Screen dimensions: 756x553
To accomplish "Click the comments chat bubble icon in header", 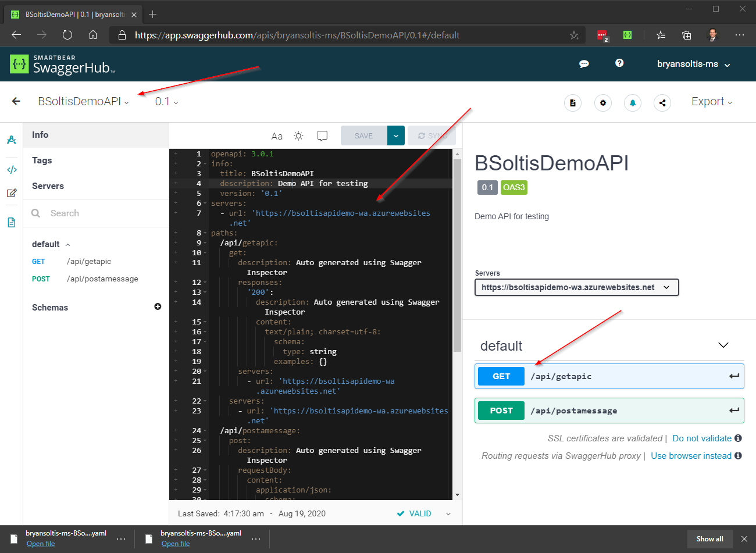I will [584, 64].
